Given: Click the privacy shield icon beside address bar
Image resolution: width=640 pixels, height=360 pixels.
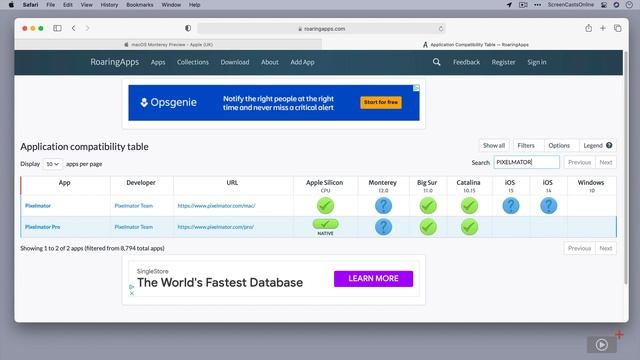Looking at the screenshot, I should pyautogui.click(x=188, y=28).
